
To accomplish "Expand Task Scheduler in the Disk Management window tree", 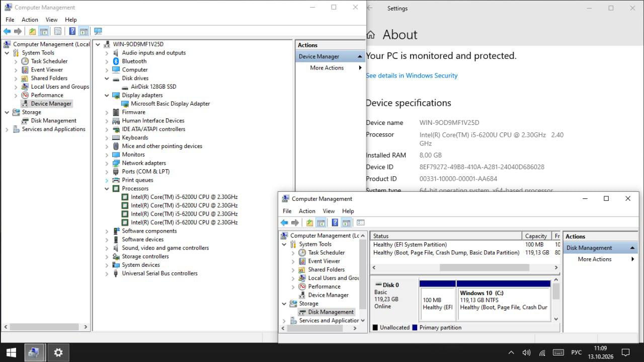I will click(293, 253).
